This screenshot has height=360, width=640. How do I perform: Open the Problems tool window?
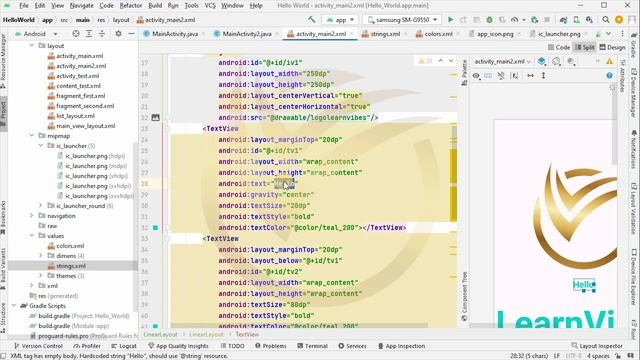(271, 346)
